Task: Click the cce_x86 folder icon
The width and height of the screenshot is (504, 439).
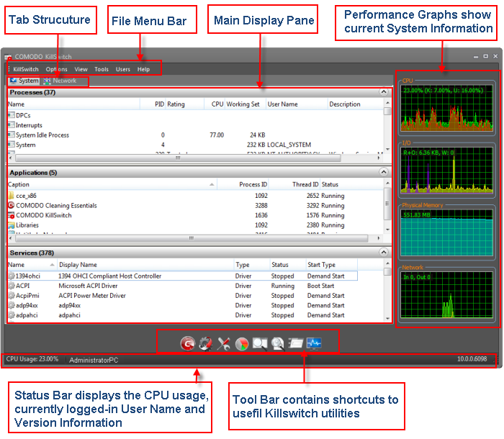Action: click(12, 196)
